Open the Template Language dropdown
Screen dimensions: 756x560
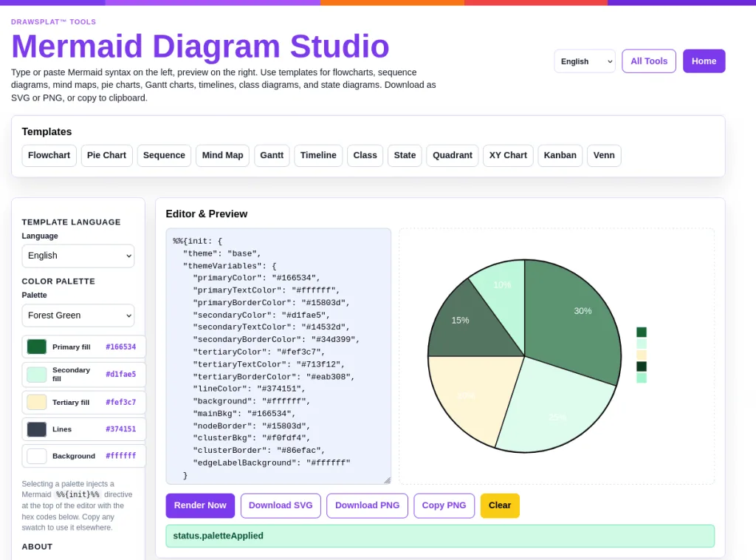click(78, 256)
